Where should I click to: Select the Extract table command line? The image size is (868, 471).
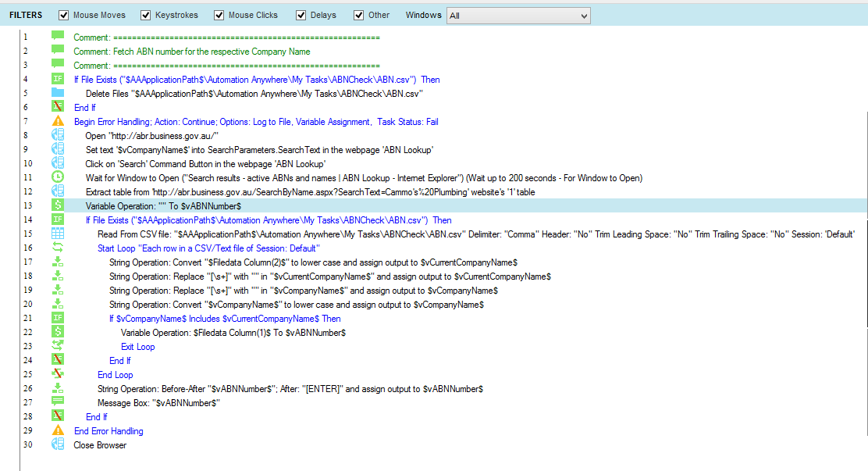pyautogui.click(x=310, y=192)
